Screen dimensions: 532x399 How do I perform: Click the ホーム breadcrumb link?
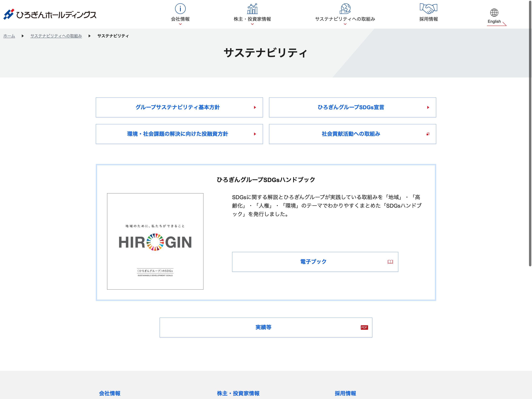9,36
